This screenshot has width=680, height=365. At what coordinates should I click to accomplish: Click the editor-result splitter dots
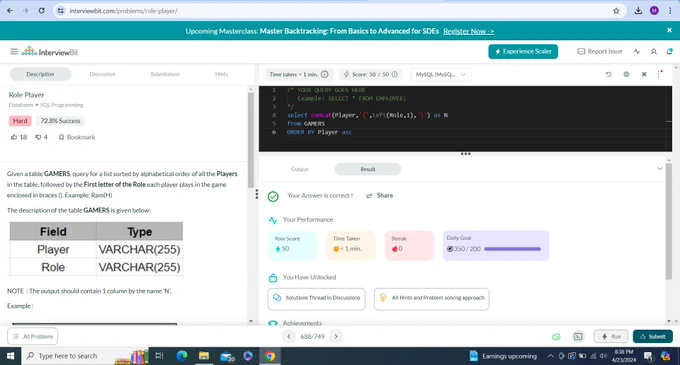465,153
